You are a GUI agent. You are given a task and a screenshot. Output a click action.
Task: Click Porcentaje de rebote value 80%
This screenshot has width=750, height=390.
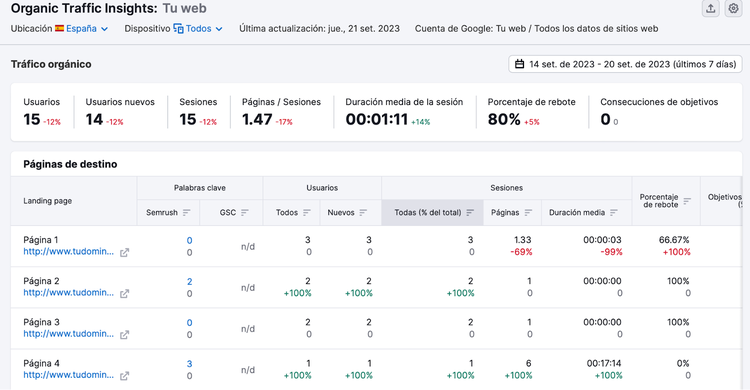(x=504, y=119)
